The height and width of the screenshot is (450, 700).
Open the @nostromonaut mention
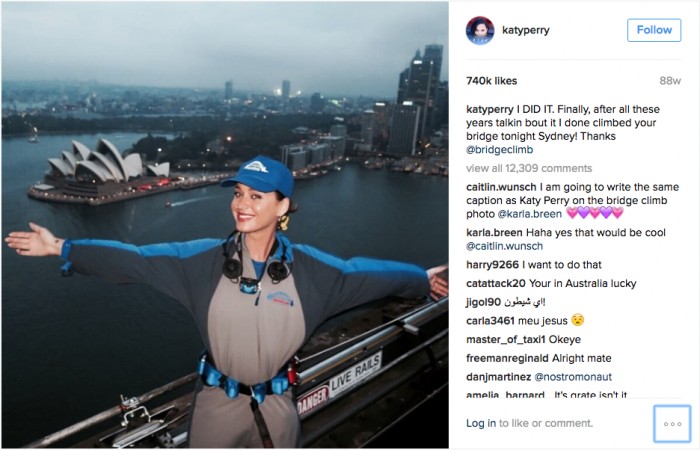click(x=573, y=377)
